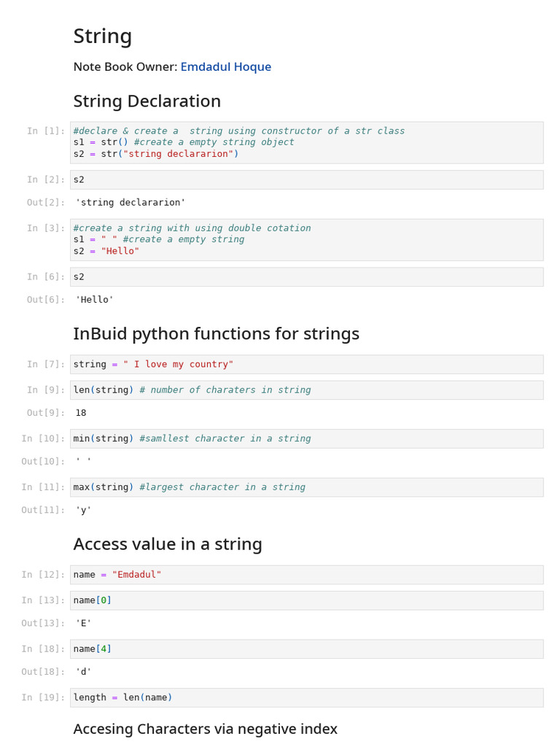This screenshot has width=560, height=747.
Task: Click the 'string declararion' output text
Action: 131,203
